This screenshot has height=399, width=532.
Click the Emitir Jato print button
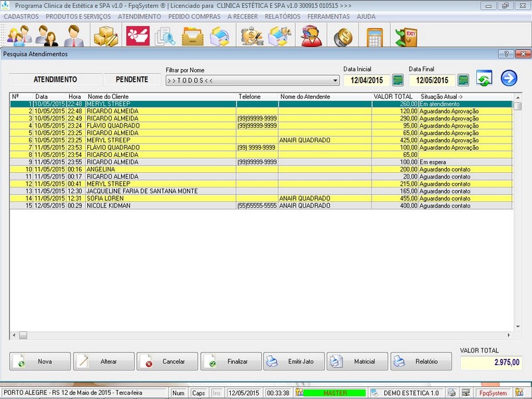click(x=293, y=362)
